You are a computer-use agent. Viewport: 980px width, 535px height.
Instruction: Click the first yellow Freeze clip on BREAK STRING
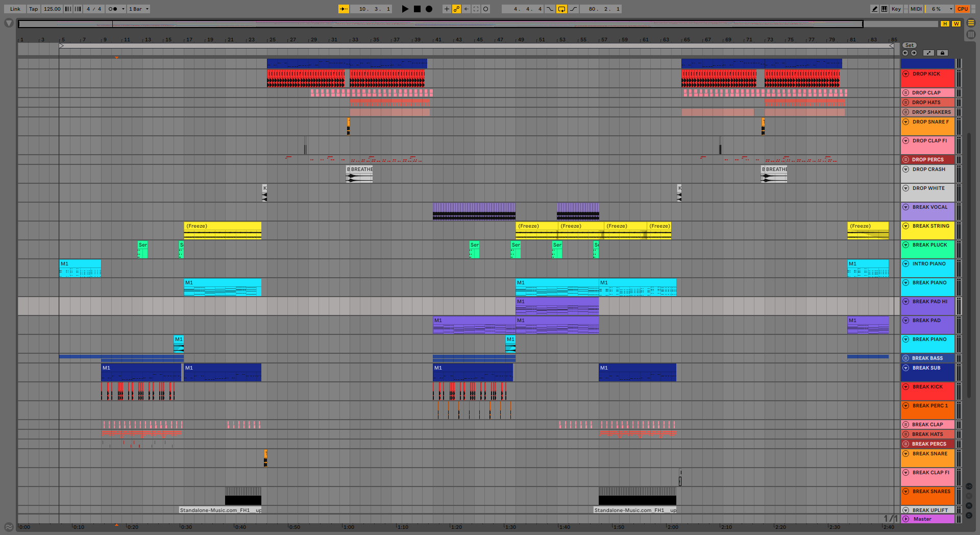point(223,231)
